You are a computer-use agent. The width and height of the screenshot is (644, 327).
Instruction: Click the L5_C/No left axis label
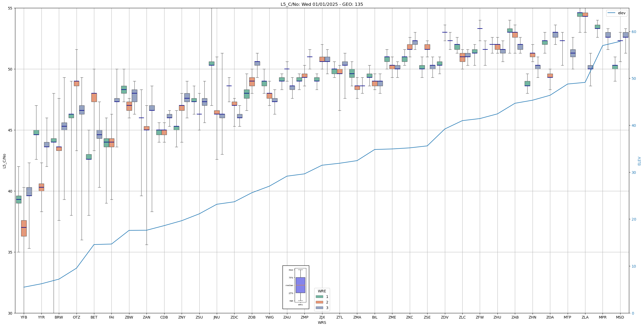click(x=4, y=161)
